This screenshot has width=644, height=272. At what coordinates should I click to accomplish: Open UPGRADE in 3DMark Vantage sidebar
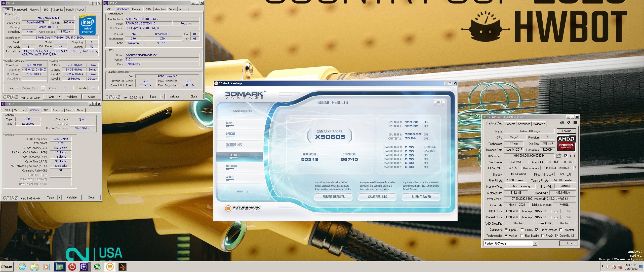pos(232,166)
